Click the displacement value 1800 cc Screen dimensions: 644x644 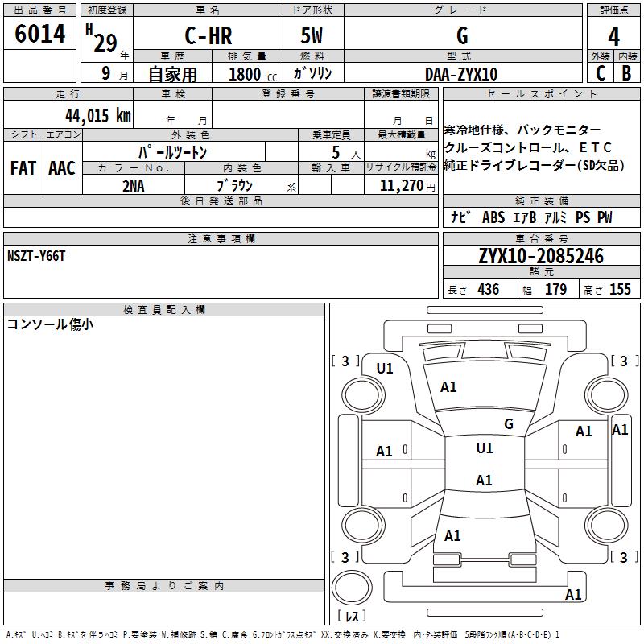coord(253,74)
